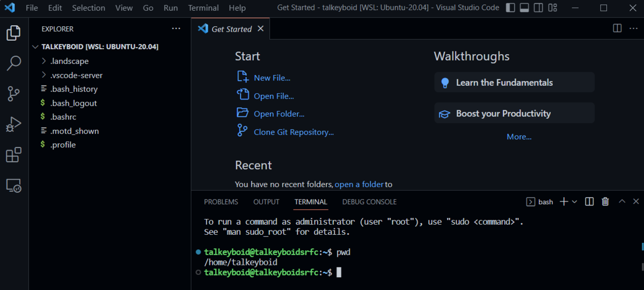Open the .motd_shown file
Viewport: 644px width, 290px height.
[x=109, y=131]
